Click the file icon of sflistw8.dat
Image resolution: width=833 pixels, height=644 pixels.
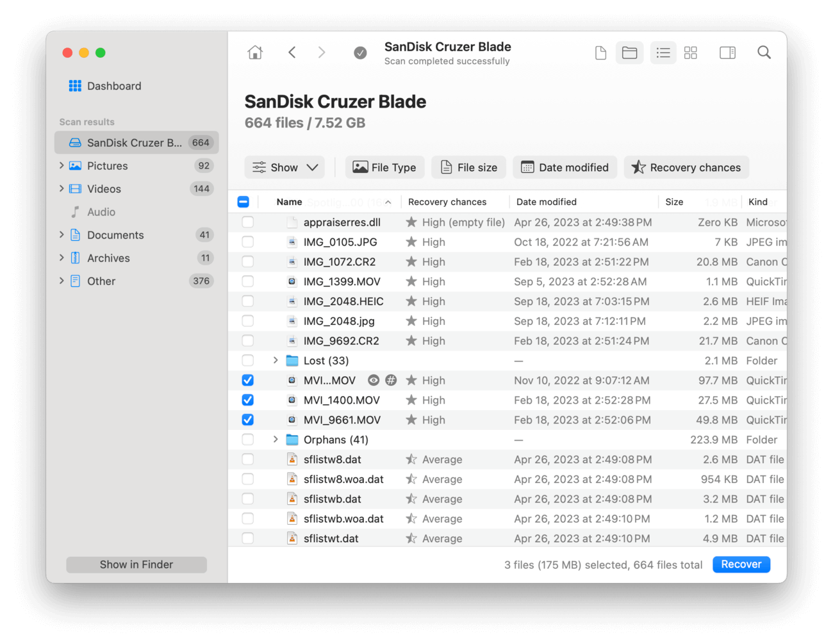click(292, 459)
